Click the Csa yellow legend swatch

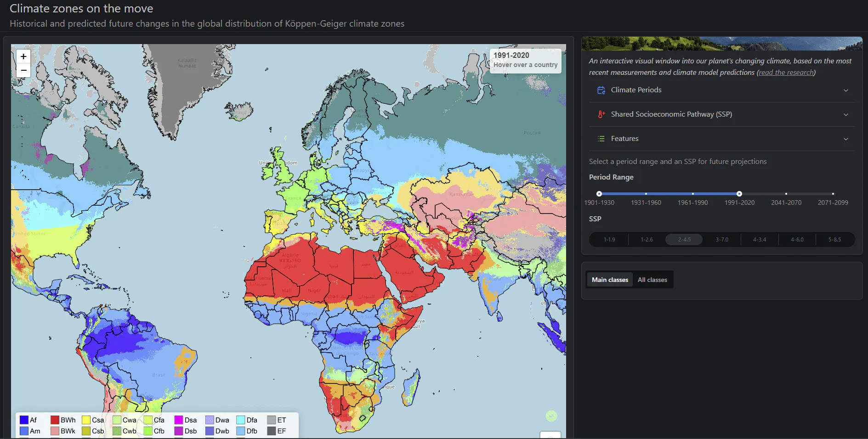pyautogui.click(x=86, y=420)
